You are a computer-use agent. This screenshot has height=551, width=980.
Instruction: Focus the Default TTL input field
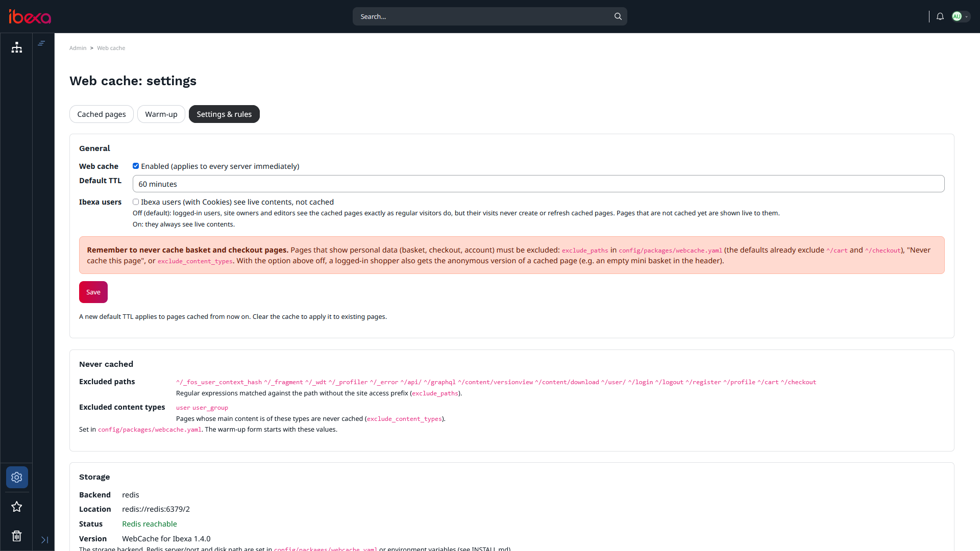point(538,184)
